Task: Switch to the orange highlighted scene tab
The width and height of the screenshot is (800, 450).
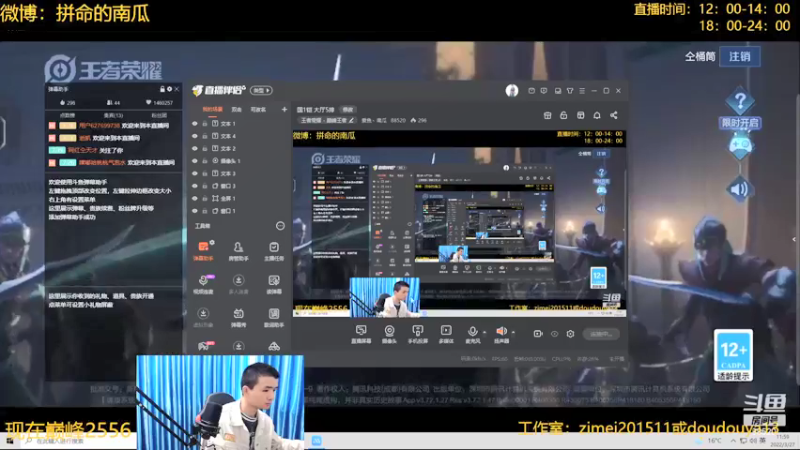Action: (x=212, y=109)
